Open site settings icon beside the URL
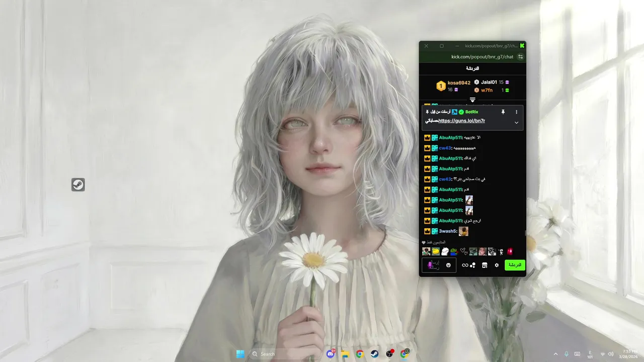Screen dimensions: 644x362 (x=521, y=57)
